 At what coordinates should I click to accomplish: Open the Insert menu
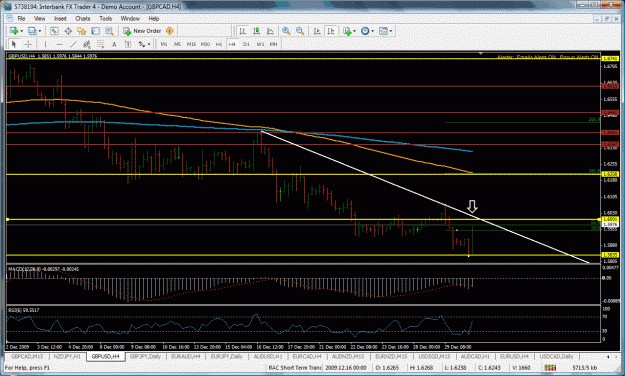click(x=60, y=18)
